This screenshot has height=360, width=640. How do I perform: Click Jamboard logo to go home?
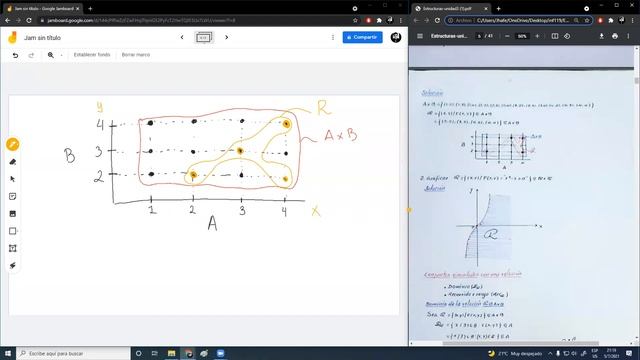coord(13,37)
